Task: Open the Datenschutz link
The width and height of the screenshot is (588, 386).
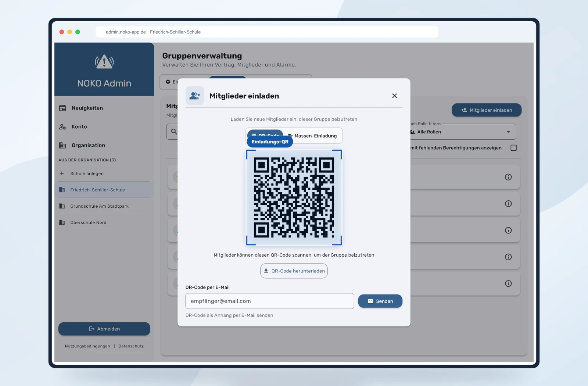Action: coord(131,346)
